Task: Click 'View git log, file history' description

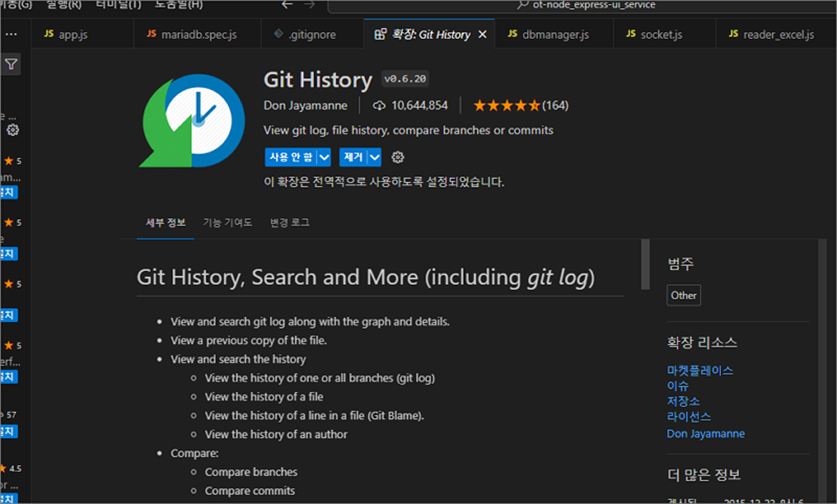Action: click(x=408, y=130)
